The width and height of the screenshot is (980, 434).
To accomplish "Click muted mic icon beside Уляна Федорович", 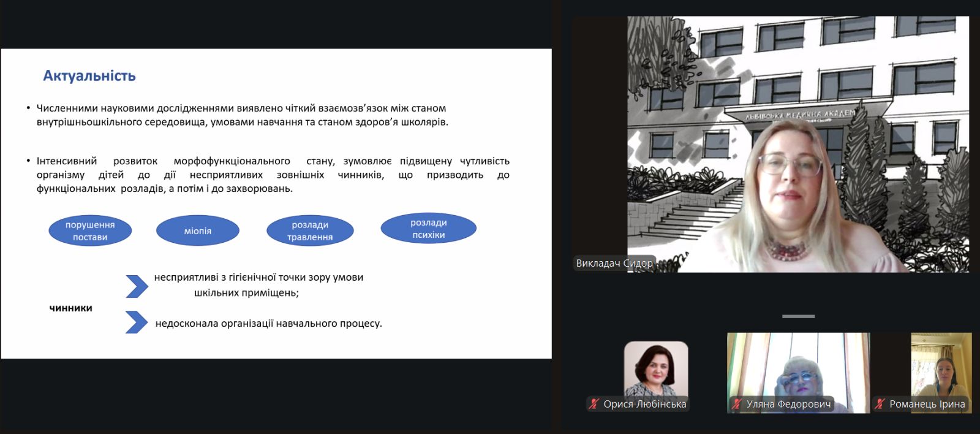I will (x=737, y=404).
